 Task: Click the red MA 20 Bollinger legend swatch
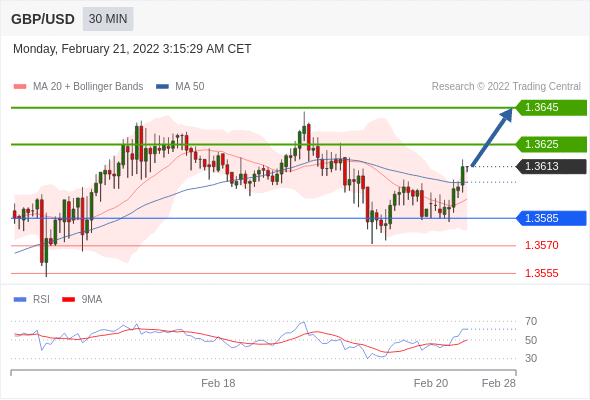tap(20, 87)
